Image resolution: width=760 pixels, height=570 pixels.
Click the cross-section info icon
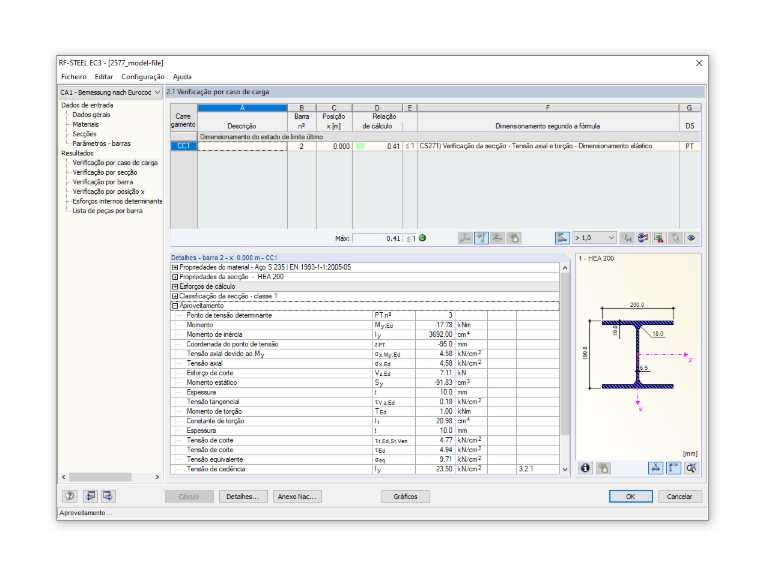click(586, 468)
